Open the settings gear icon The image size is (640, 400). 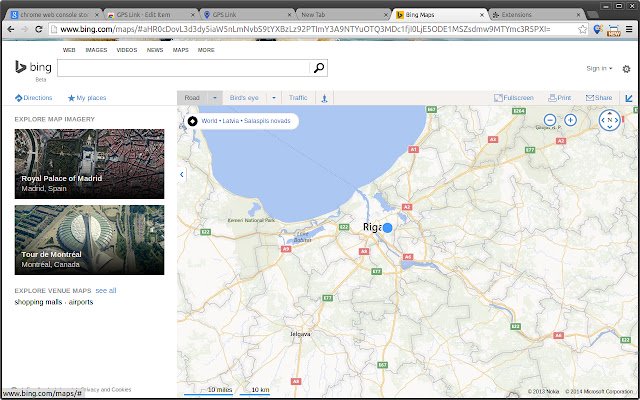(x=626, y=69)
